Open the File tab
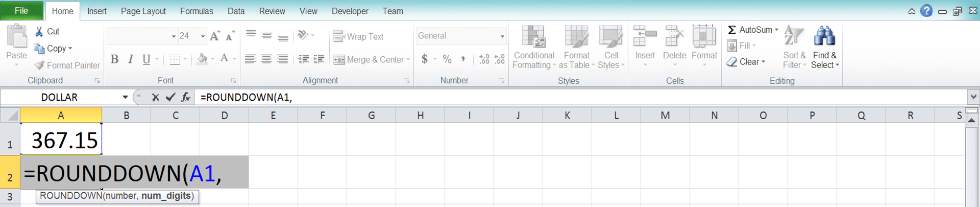The width and height of the screenshot is (980, 207). point(21,11)
